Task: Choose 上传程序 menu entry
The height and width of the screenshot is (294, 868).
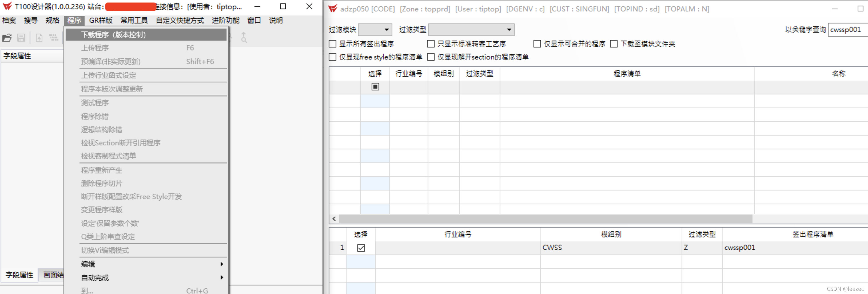Action: 146,48
